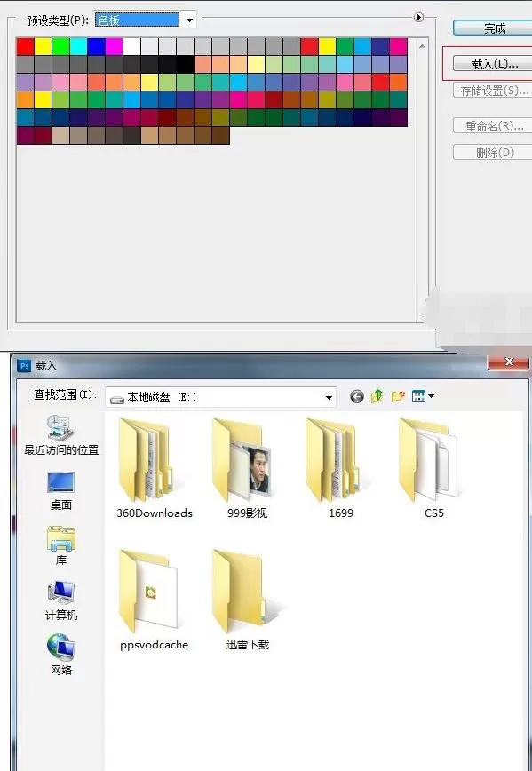532x771 pixels.
Task: Go to 最近访问的位置 in sidebar
Action: tap(61, 434)
